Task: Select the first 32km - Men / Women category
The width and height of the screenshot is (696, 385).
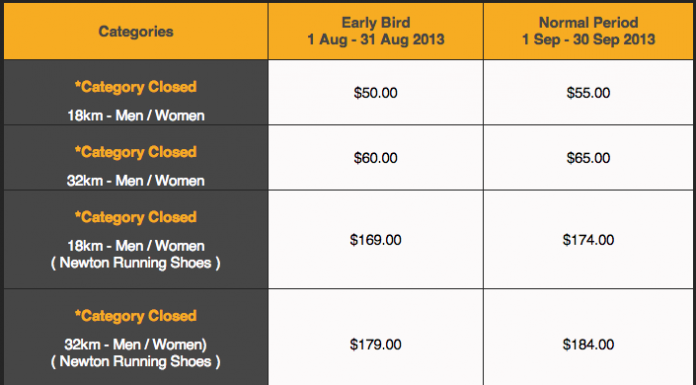Action: coord(136,181)
